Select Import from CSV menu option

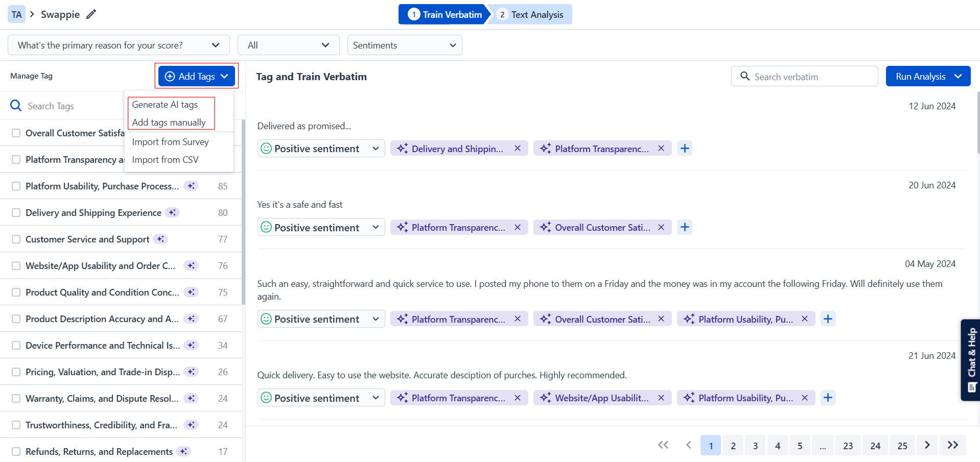coord(165,160)
